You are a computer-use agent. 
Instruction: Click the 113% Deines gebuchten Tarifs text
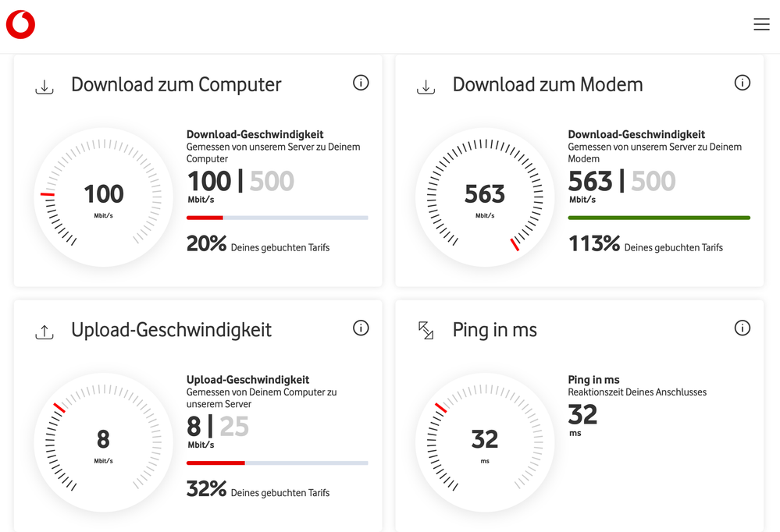click(x=645, y=245)
